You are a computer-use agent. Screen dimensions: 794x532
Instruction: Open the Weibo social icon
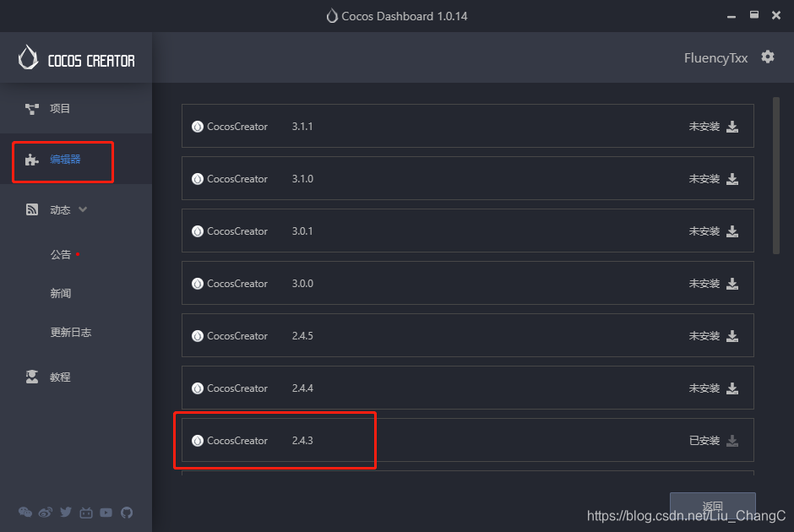[x=46, y=513]
